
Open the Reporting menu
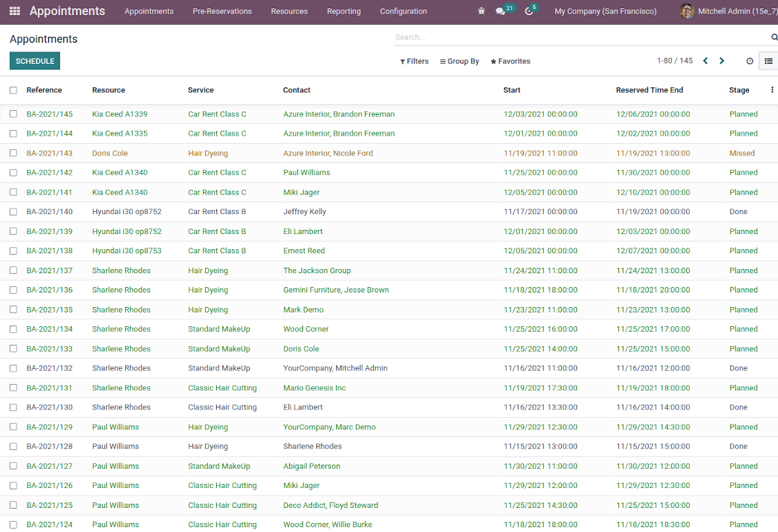pos(344,12)
